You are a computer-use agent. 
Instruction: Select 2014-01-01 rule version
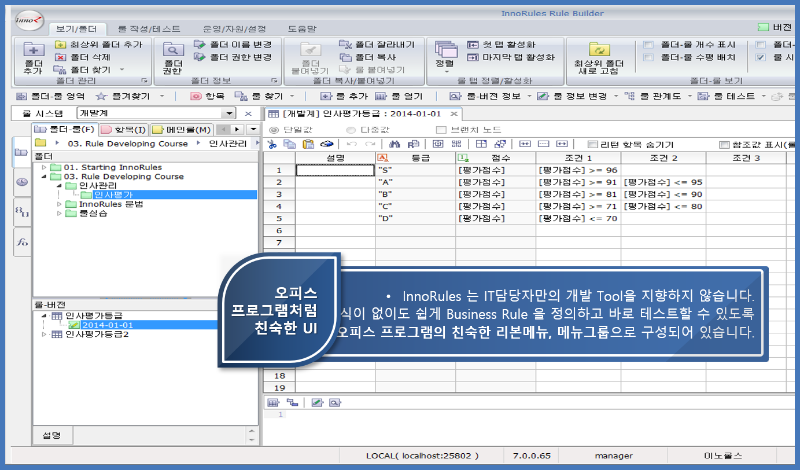point(108,325)
